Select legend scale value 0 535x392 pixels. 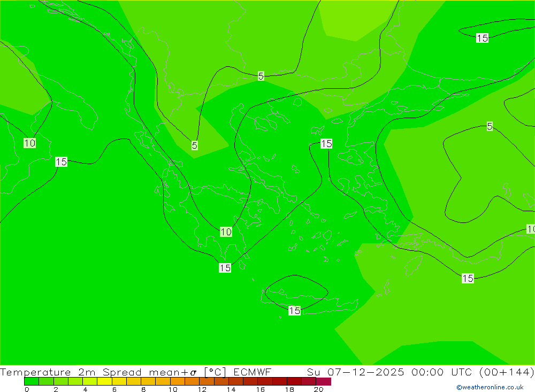point(27,389)
